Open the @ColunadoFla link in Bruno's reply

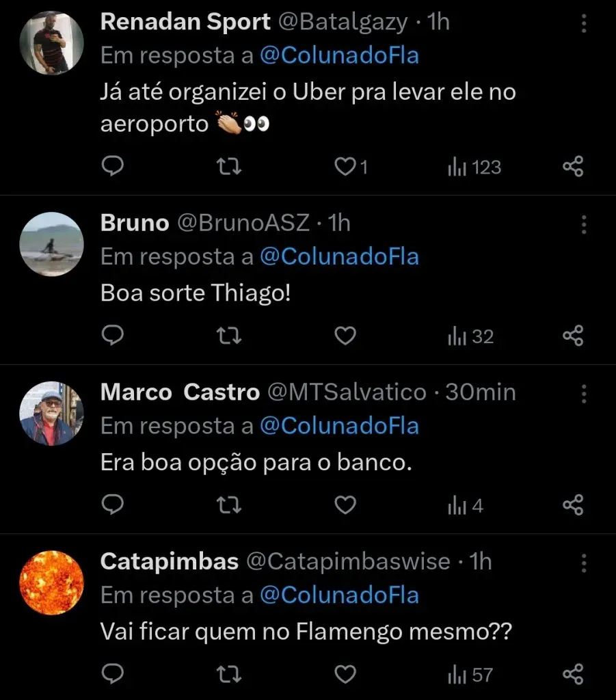[x=341, y=257]
